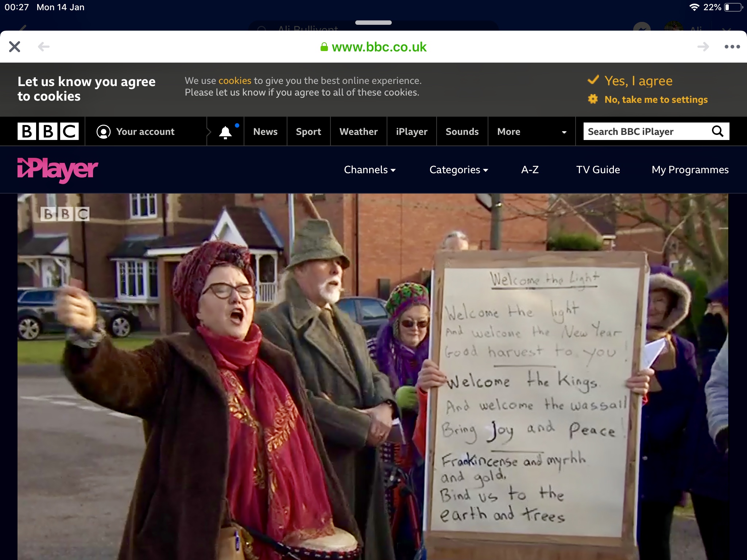747x560 pixels.
Task: Go back using the browser back arrow
Action: point(44,47)
